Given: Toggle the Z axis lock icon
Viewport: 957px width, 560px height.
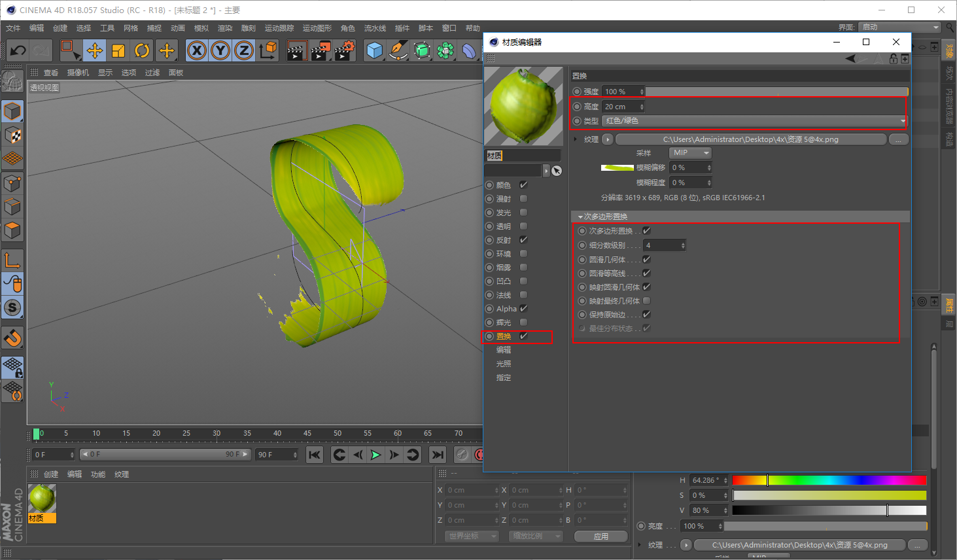Looking at the screenshot, I should coord(244,50).
